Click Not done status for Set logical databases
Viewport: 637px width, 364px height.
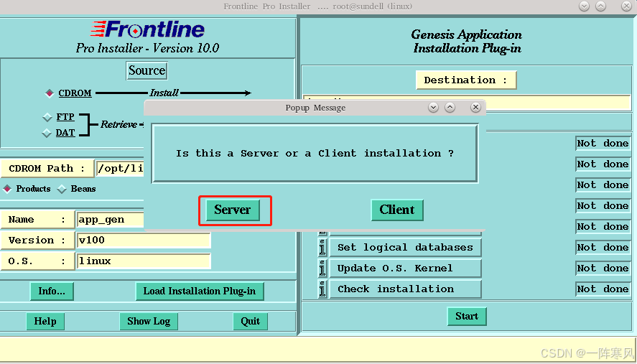pyautogui.click(x=603, y=248)
